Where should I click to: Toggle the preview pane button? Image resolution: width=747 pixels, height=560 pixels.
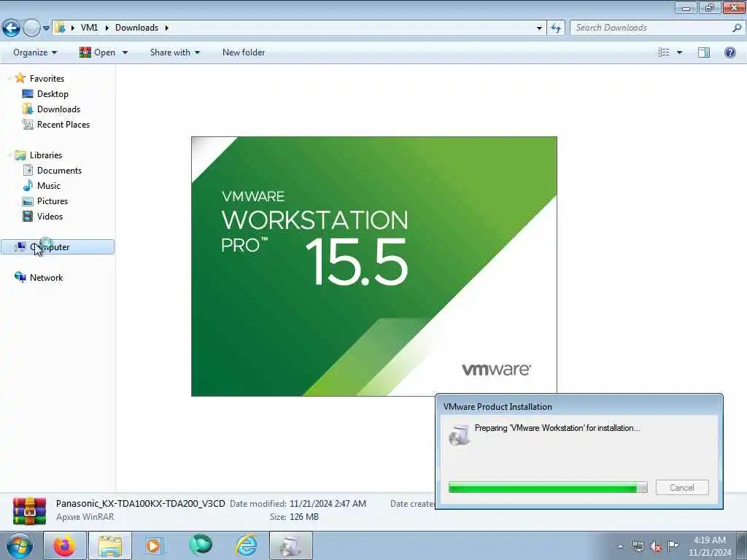click(704, 52)
